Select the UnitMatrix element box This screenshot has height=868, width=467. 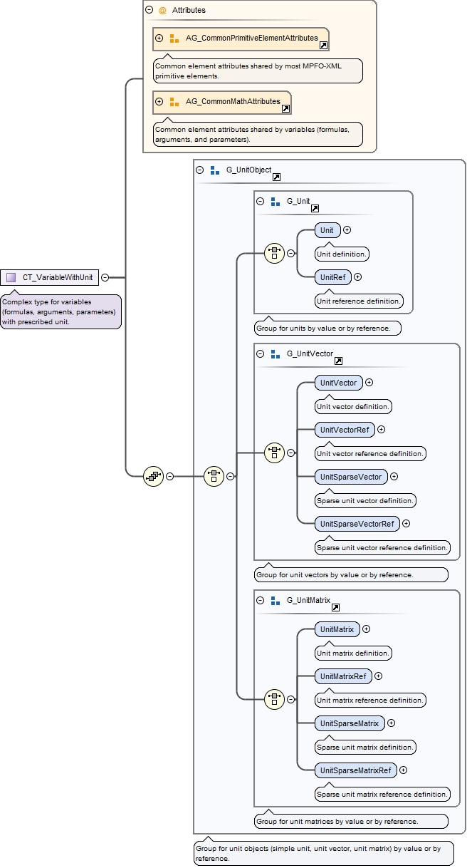pos(337,629)
